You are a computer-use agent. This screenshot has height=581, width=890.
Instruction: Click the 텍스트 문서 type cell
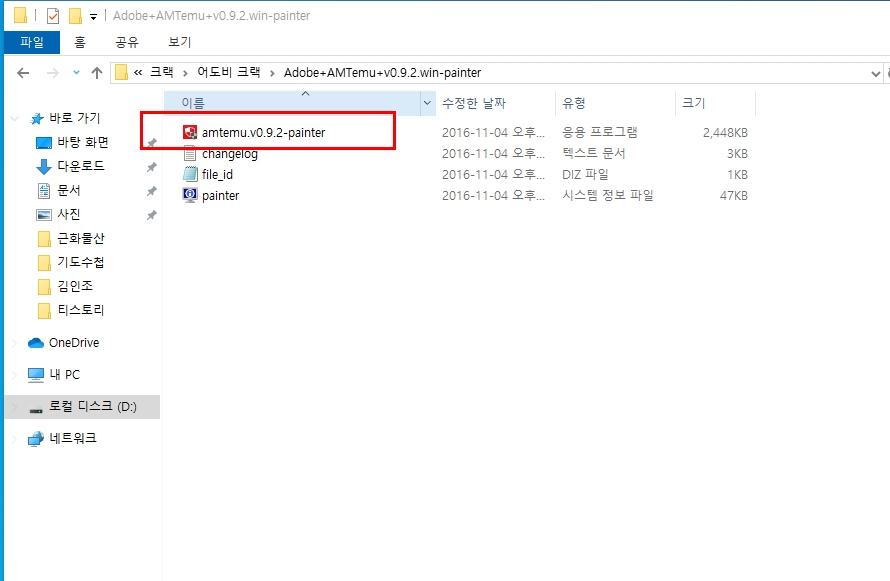point(594,153)
